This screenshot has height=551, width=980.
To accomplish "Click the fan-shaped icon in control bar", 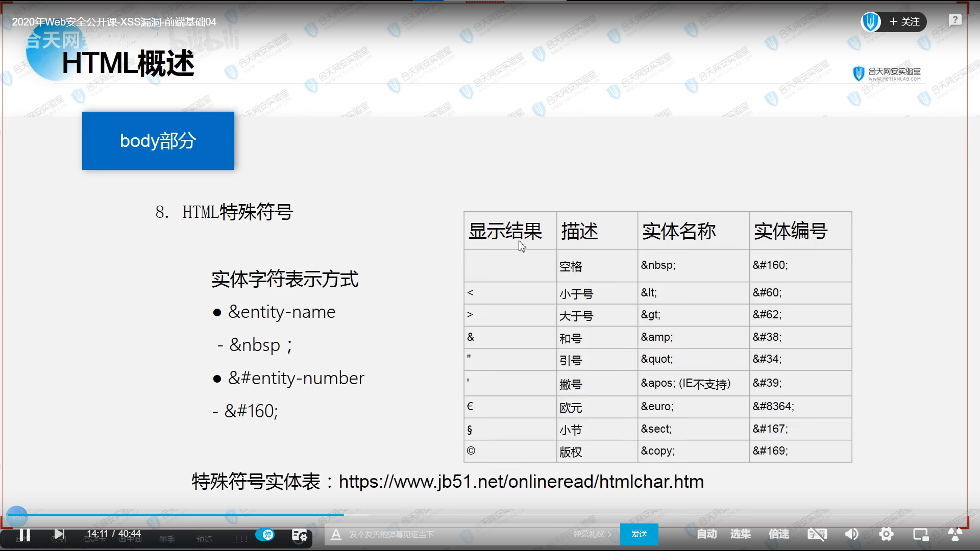I will (954, 534).
